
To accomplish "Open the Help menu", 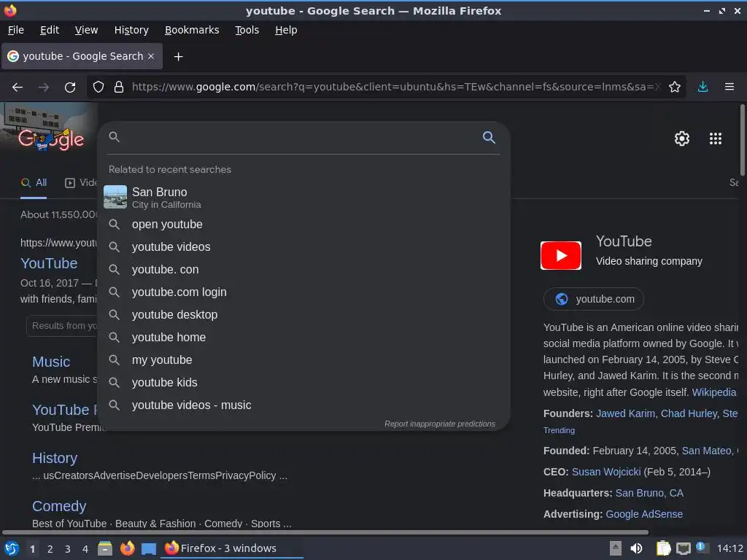I will (286, 30).
